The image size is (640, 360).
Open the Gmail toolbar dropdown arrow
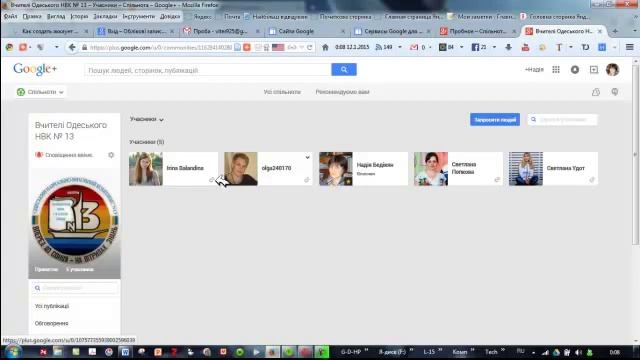click(x=430, y=47)
